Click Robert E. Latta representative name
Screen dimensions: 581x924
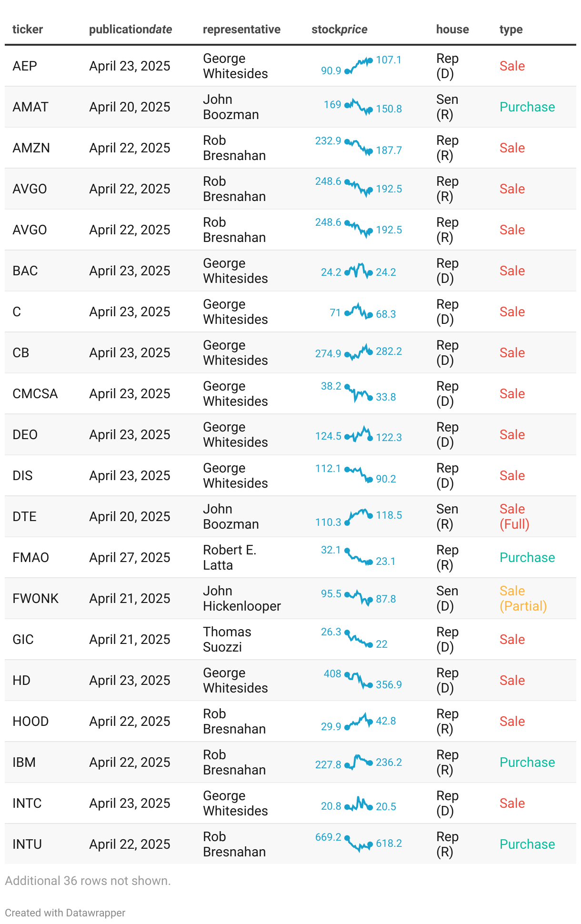tap(230, 557)
